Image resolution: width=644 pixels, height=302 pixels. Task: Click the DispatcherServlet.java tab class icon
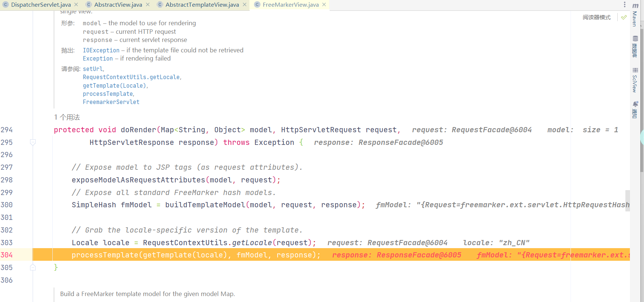[6, 5]
